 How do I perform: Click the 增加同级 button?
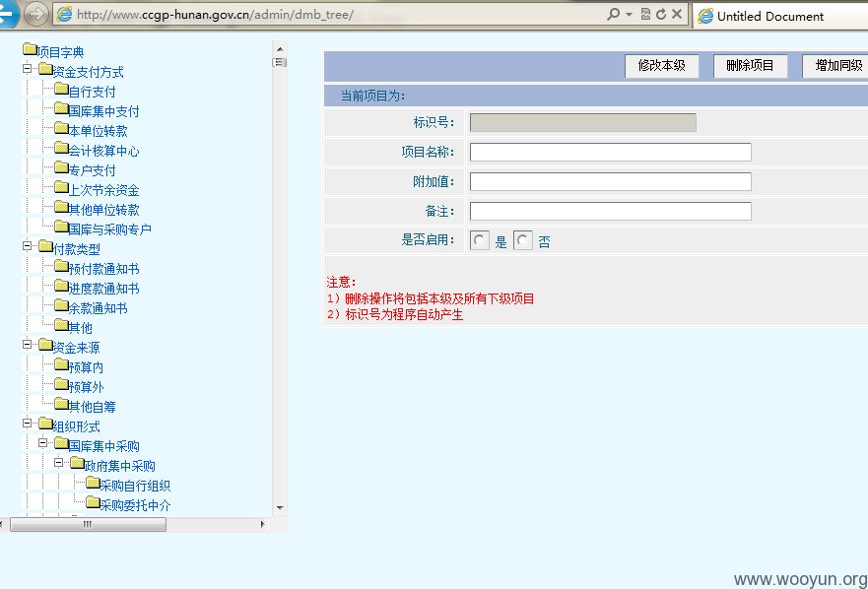(835, 66)
